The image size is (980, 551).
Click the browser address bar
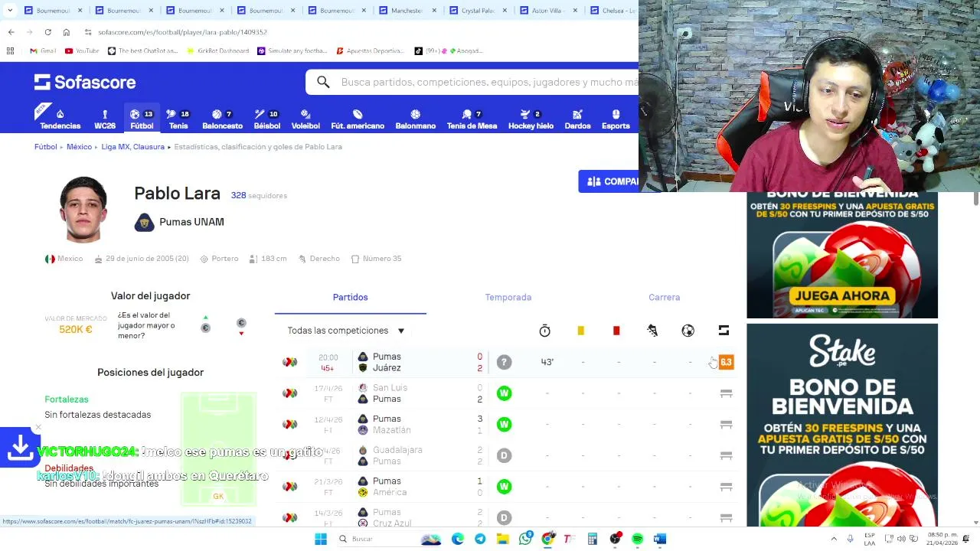coord(352,32)
